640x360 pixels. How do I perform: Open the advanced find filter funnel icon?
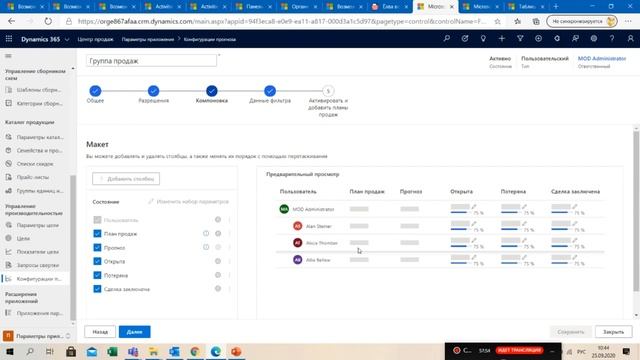pyautogui.click(x=520, y=38)
